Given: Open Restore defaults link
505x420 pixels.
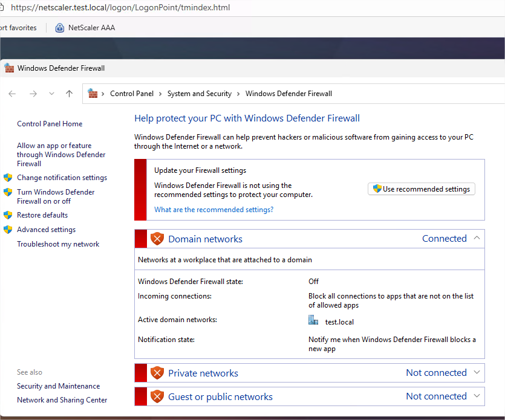Looking at the screenshot, I should 42,215.
